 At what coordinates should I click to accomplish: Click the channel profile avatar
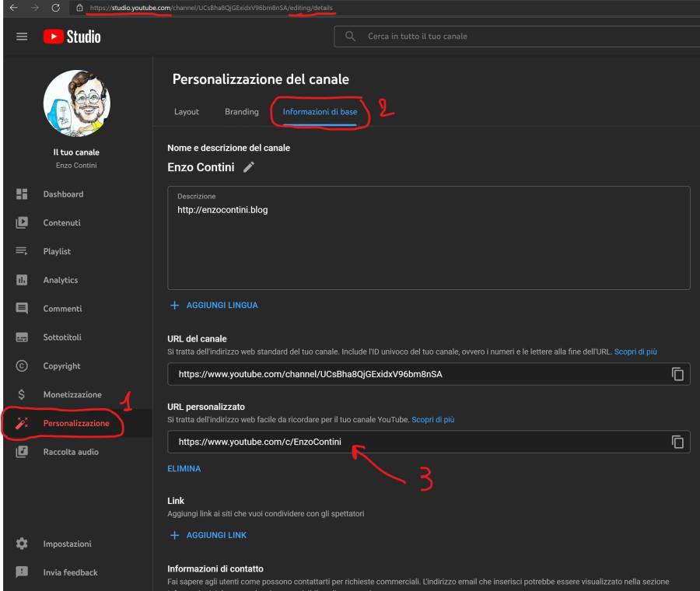(76, 103)
